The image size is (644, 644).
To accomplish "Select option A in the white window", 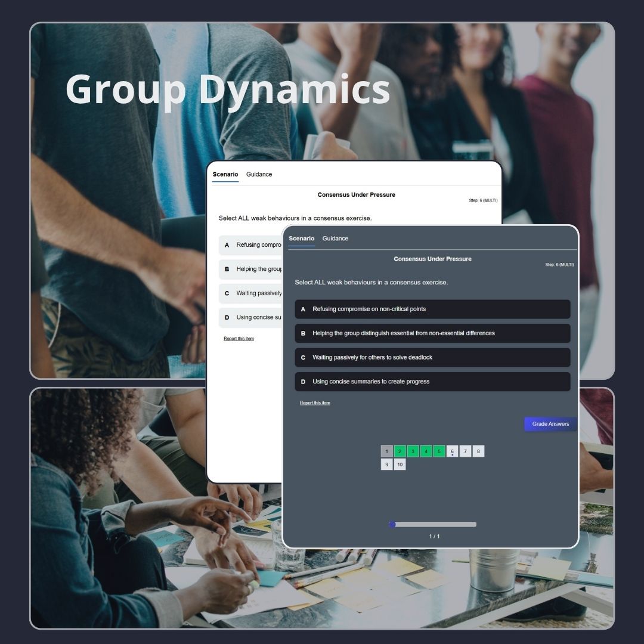I will coord(250,245).
